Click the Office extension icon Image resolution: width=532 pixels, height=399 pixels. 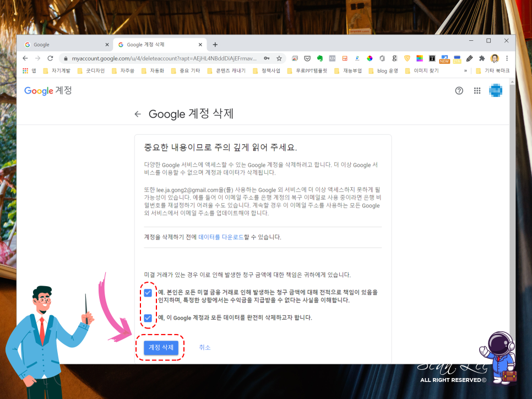(382, 58)
